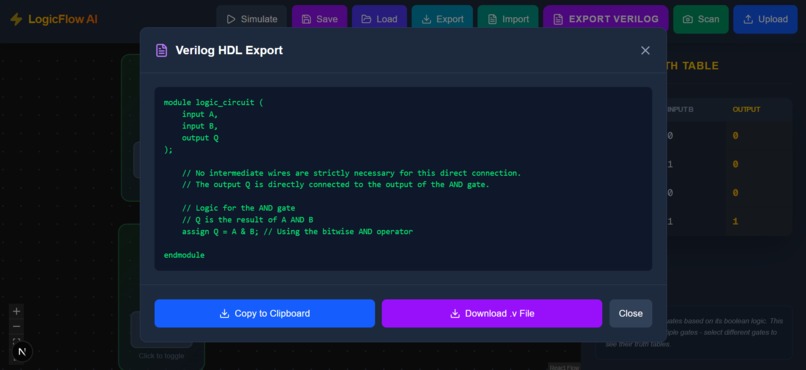Click the Save button in toolbar
Viewport: 806px width, 370px height.
(x=319, y=19)
